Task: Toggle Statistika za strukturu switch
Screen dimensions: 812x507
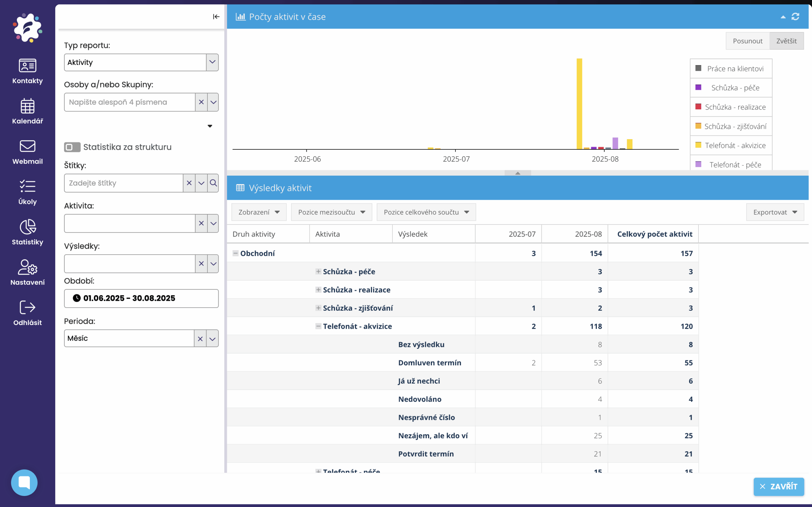Action: pyautogui.click(x=72, y=147)
